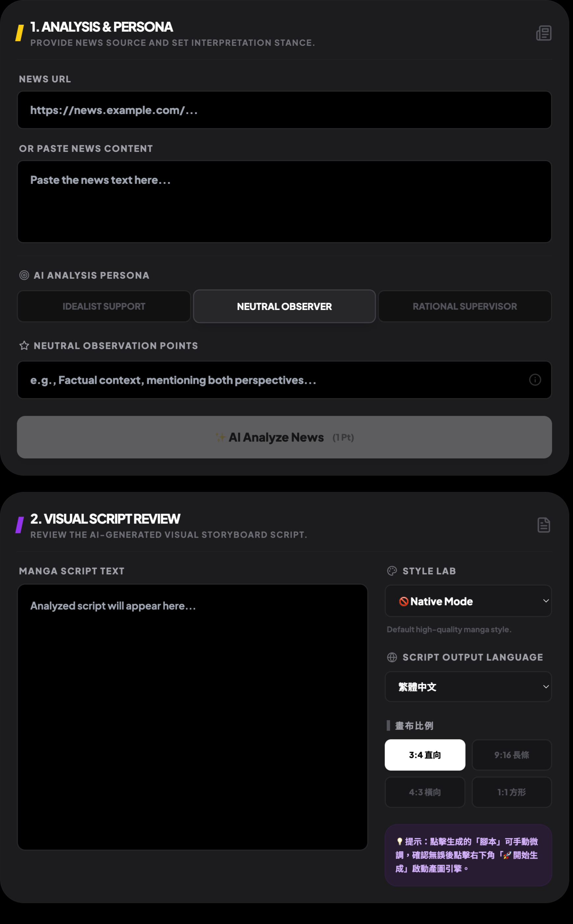
Task: Open the Native Mode style dropdown
Action: coord(468,601)
